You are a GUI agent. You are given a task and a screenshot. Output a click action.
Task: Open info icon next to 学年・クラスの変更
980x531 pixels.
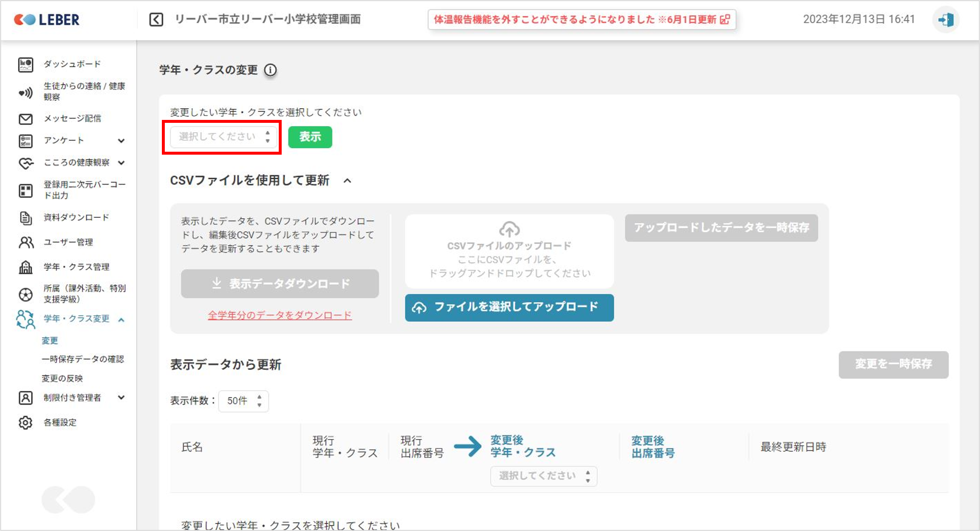coord(270,70)
